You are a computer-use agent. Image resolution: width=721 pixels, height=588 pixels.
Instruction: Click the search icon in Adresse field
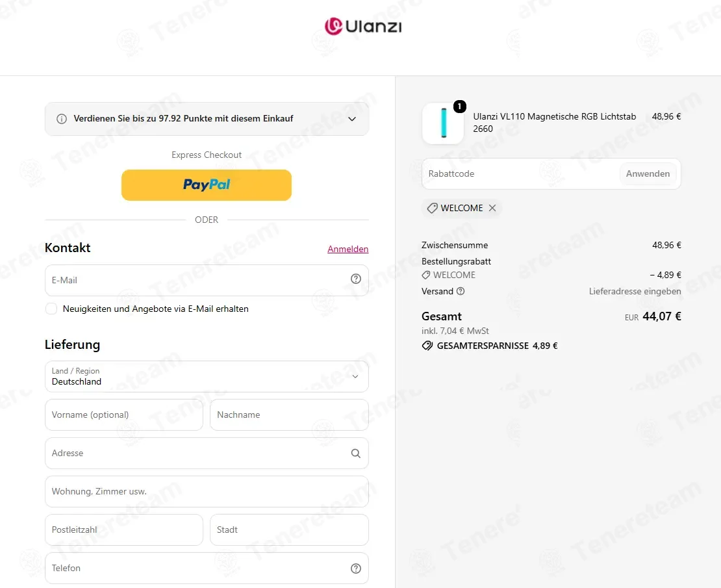(356, 454)
